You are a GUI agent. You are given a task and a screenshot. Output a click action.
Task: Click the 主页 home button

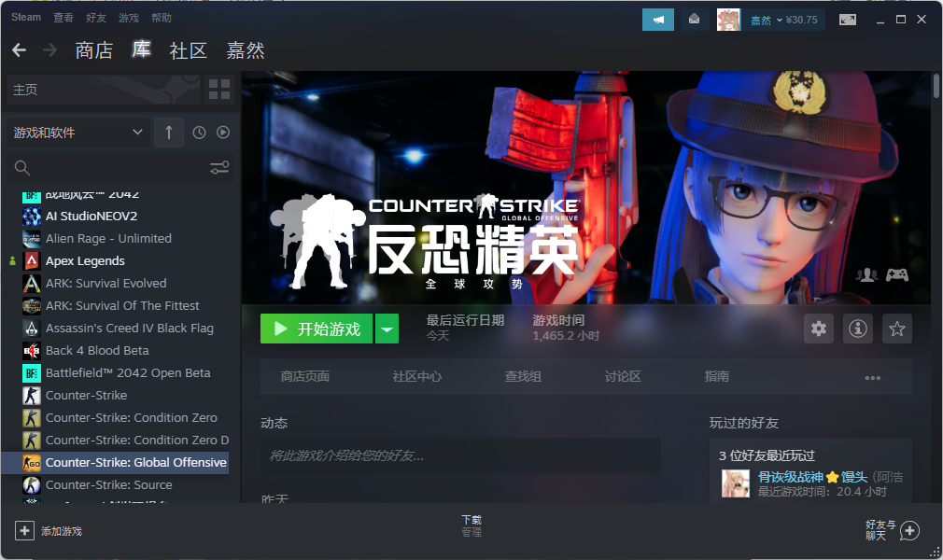(x=104, y=90)
